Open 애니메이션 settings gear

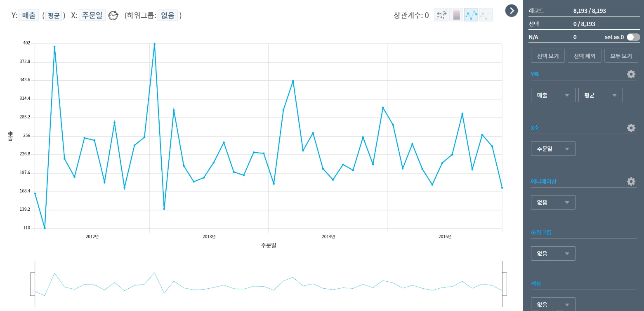point(631,181)
